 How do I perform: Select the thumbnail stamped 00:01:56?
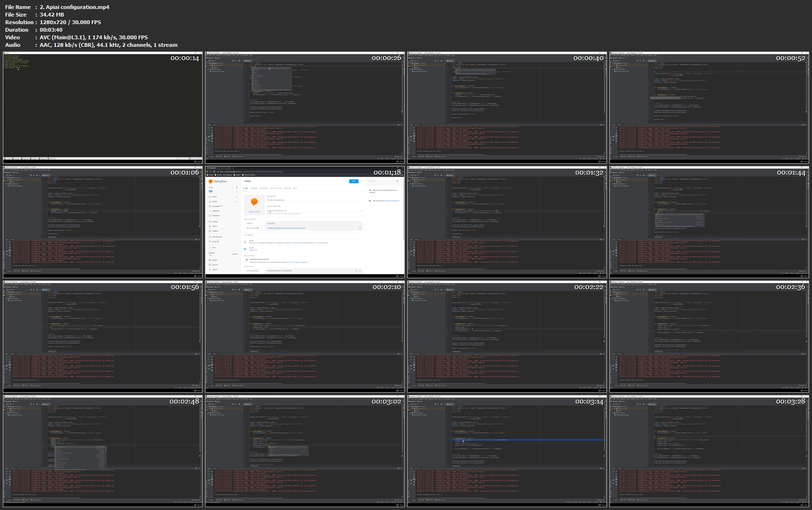coord(103,336)
